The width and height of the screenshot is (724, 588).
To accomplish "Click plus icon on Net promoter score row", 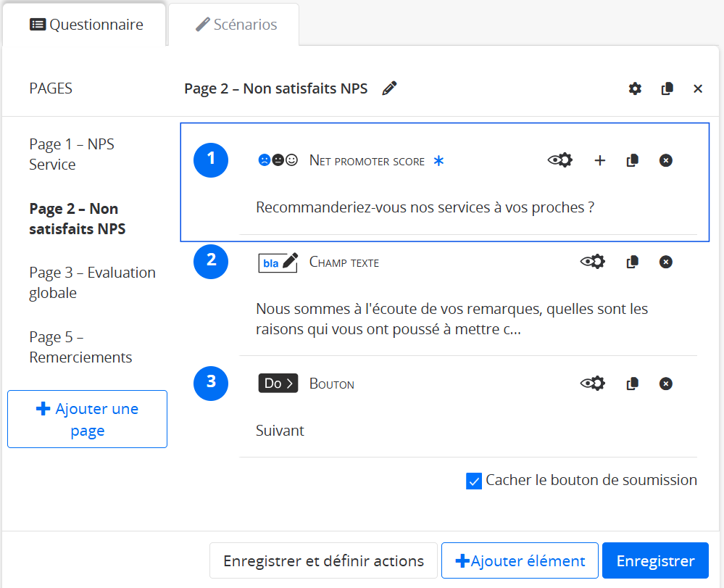I will click(x=599, y=160).
